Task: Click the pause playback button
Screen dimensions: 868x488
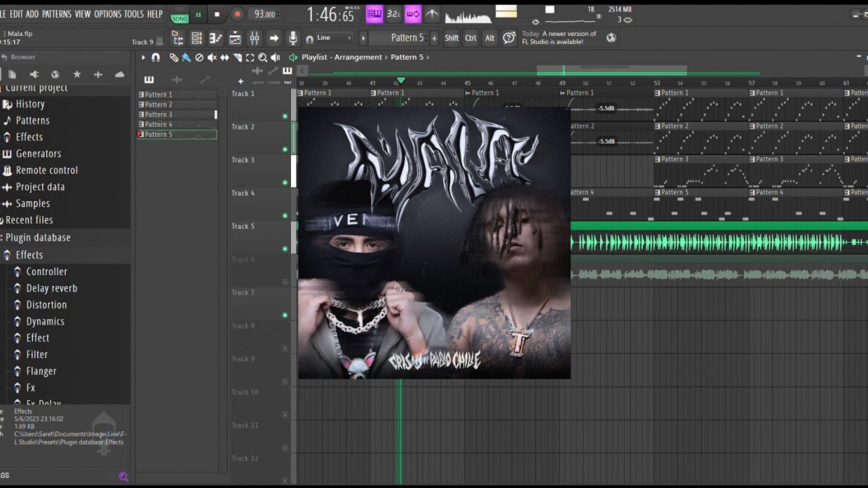Action: [199, 14]
